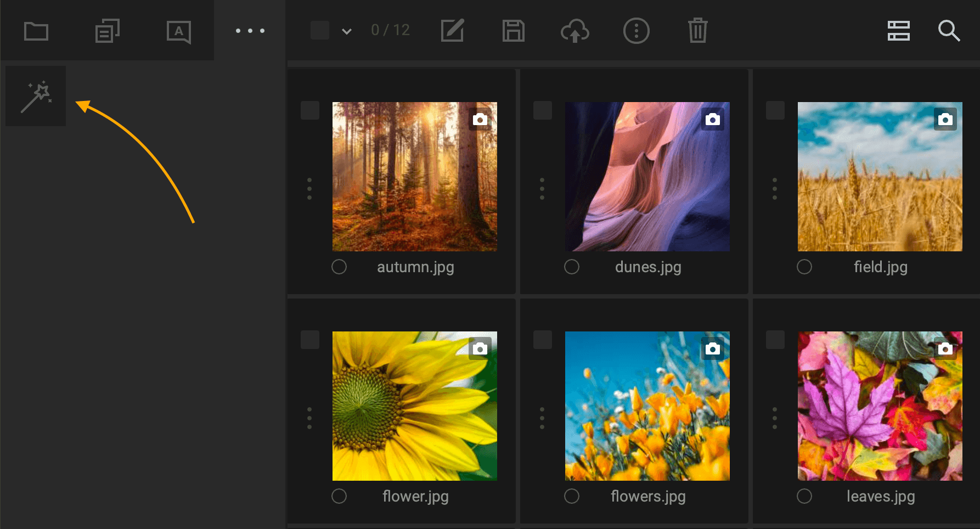Delete selection with the trash icon
The image size is (980, 529).
tap(697, 30)
